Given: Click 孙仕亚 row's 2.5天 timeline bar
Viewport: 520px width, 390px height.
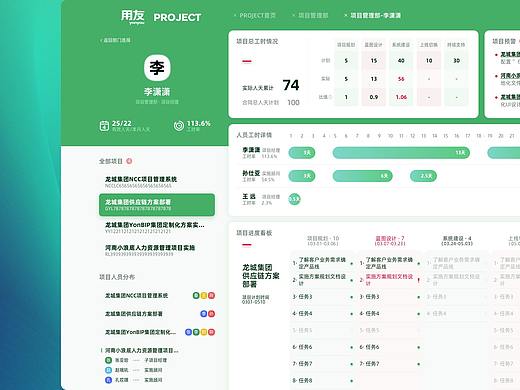Looking at the screenshot, I should [x=423, y=176].
